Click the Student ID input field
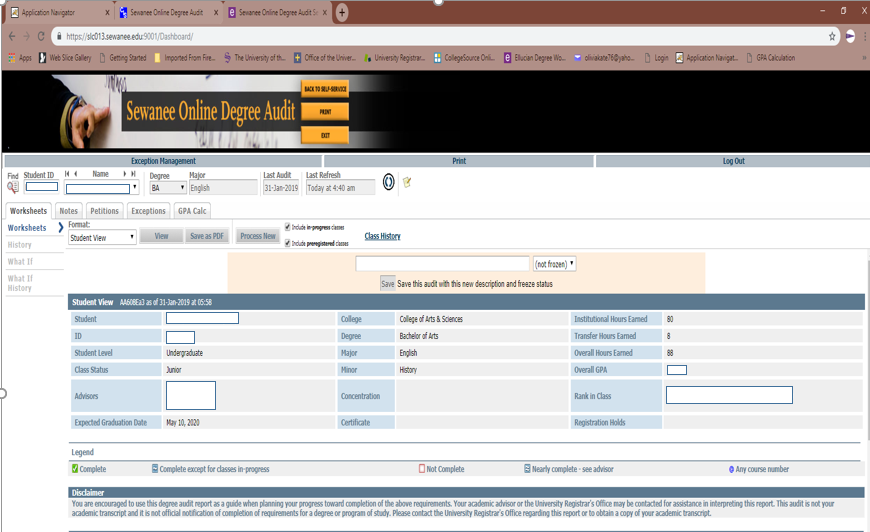Screen dimensions: 870x532 (x=41, y=187)
